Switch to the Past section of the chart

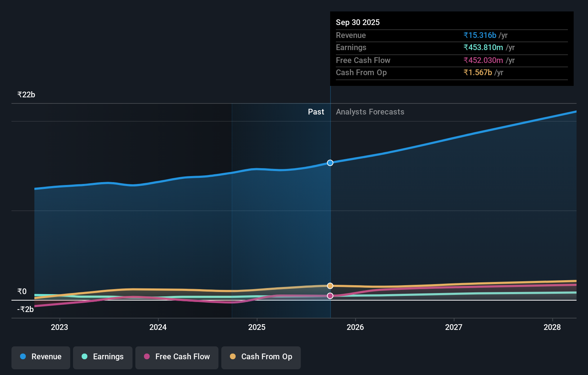[x=316, y=112]
